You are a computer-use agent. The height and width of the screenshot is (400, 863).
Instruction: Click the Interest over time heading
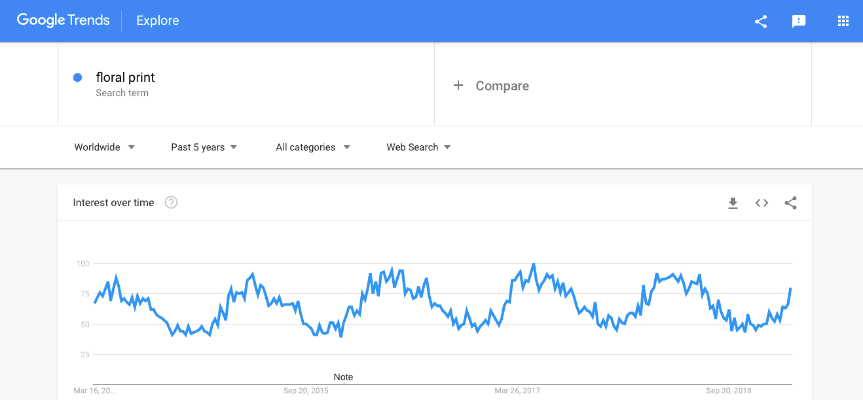click(x=113, y=203)
